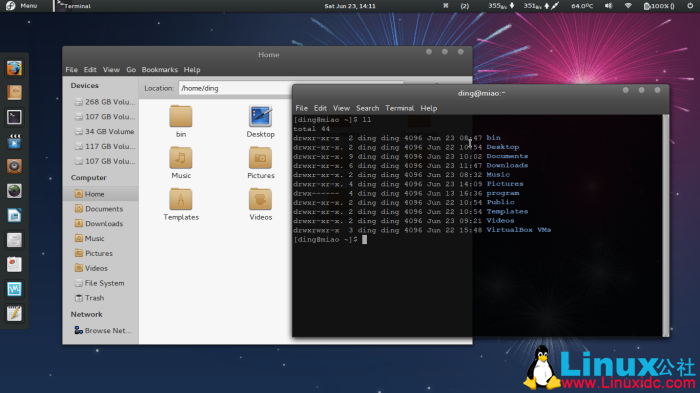The image size is (700, 393).
Task: Open Go menu in Home window
Action: [x=131, y=70]
